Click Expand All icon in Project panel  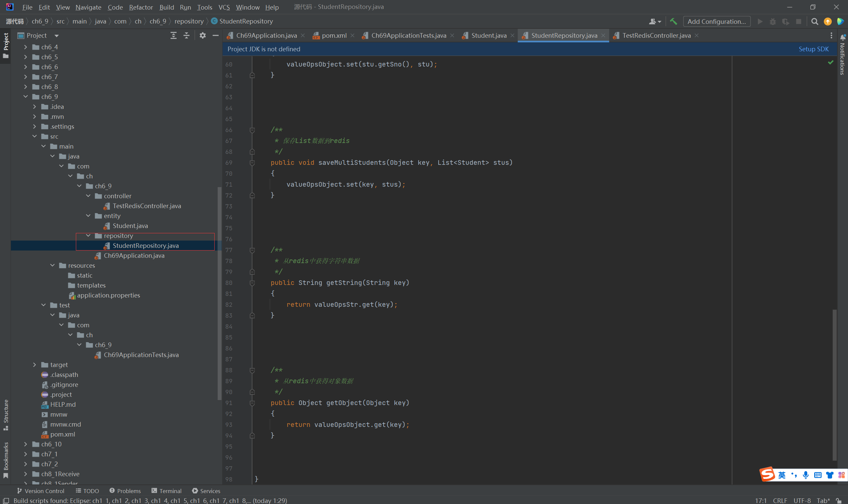(x=173, y=35)
